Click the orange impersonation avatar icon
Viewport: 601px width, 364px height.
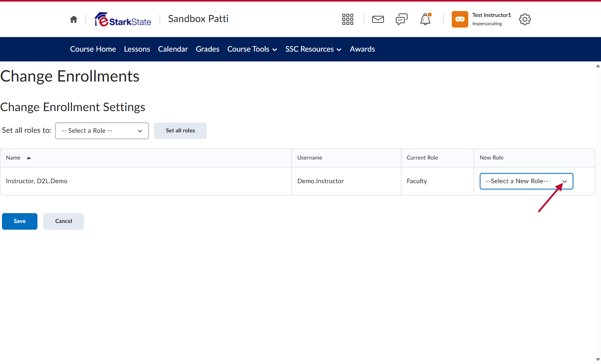[460, 19]
